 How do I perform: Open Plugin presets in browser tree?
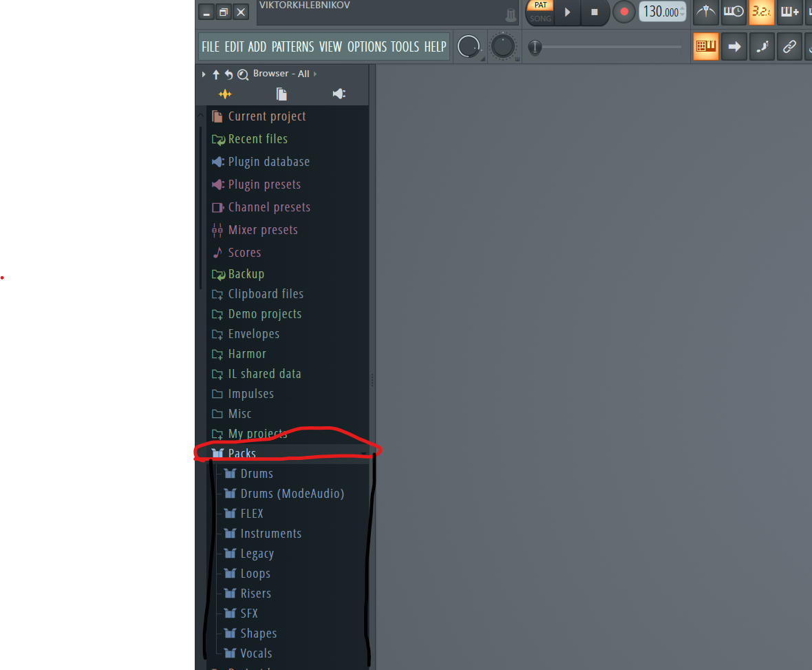pos(288,185)
